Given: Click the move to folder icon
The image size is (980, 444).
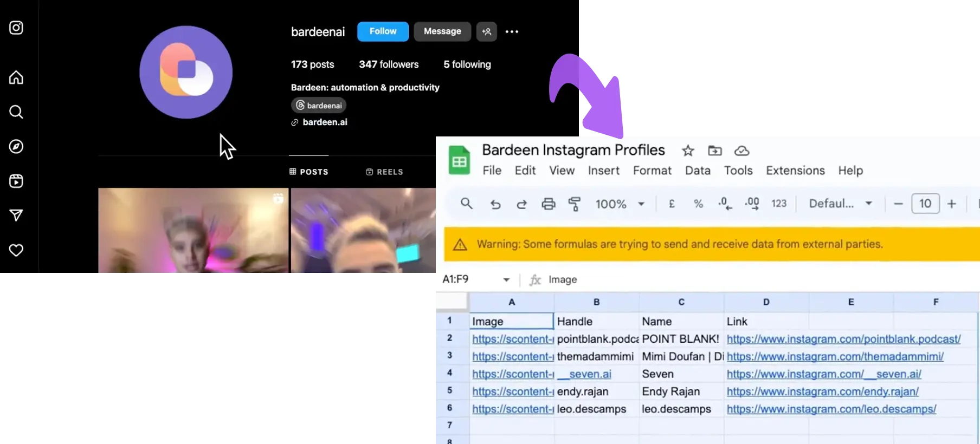Looking at the screenshot, I should click(x=715, y=151).
